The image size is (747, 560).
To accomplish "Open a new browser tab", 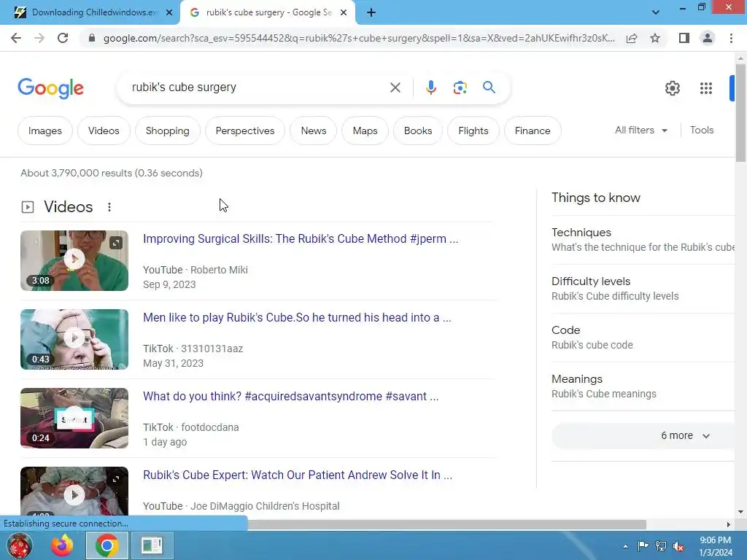I will coord(371,13).
